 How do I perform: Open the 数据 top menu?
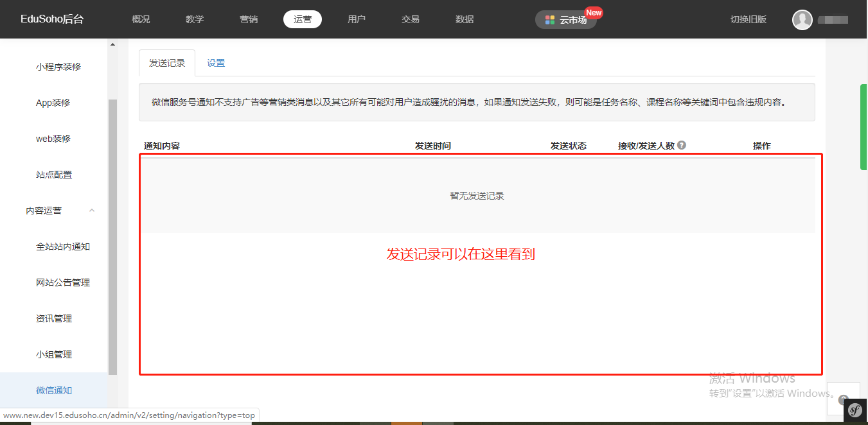(x=465, y=19)
